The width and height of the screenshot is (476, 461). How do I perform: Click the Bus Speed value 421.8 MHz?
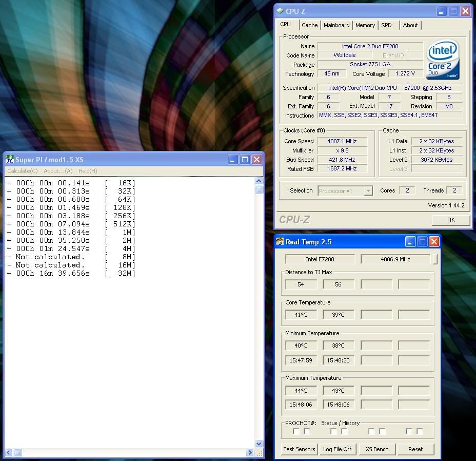(342, 160)
